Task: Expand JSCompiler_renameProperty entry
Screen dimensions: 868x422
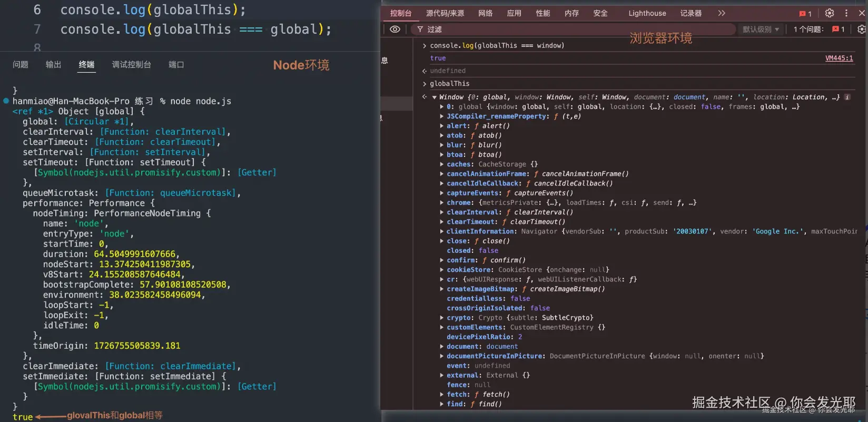Action: (x=442, y=116)
